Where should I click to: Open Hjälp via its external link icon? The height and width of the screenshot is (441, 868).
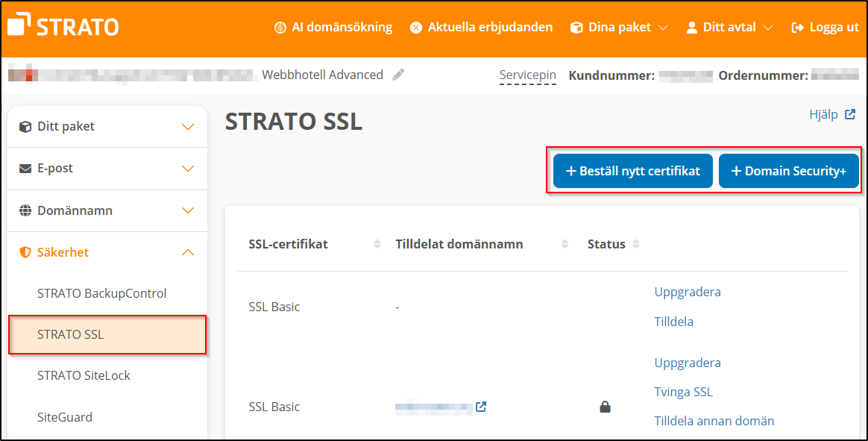tap(849, 114)
